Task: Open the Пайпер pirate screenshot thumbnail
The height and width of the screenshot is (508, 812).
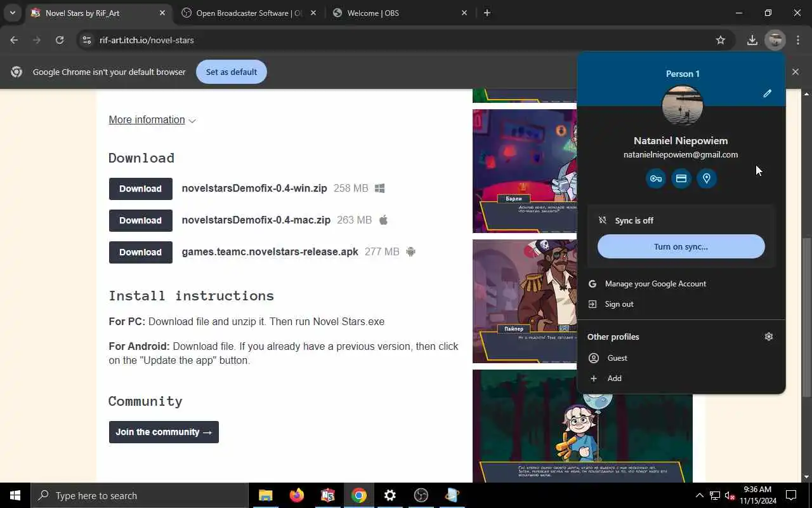Action: [525, 301]
